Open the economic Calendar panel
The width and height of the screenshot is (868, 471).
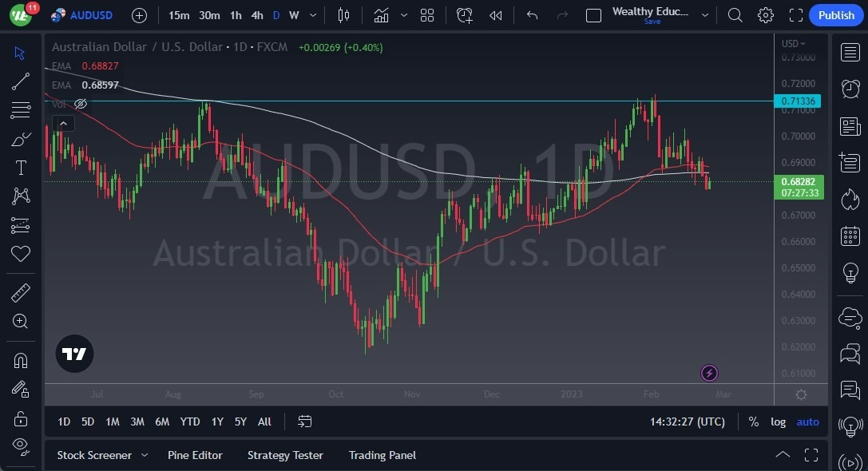pos(850,235)
